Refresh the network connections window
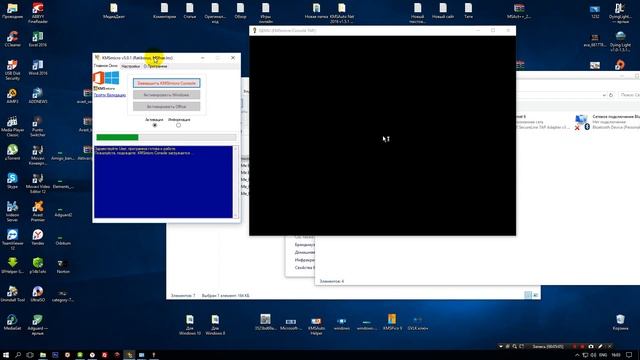This screenshot has width=640, height=360. [x=611, y=95]
